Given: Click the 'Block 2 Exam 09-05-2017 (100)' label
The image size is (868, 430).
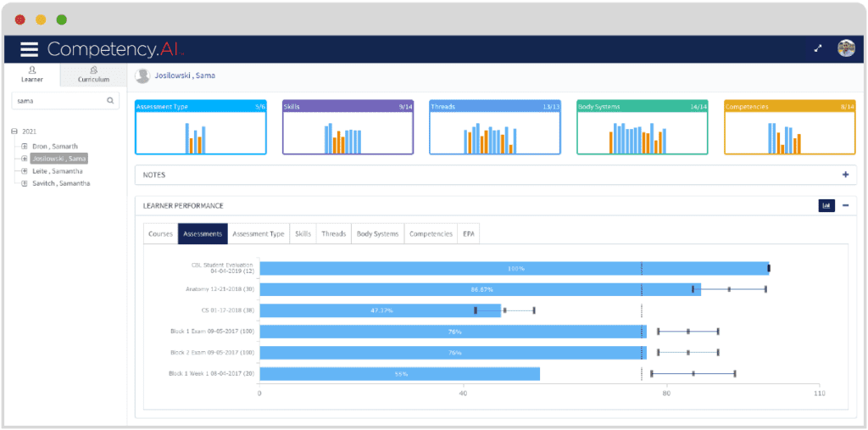Looking at the screenshot, I should click(x=213, y=353).
